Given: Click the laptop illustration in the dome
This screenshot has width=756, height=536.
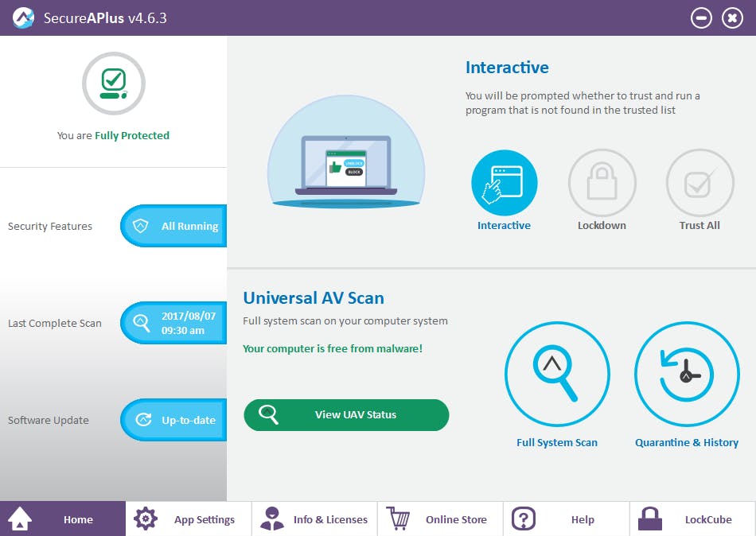Looking at the screenshot, I should (346, 166).
